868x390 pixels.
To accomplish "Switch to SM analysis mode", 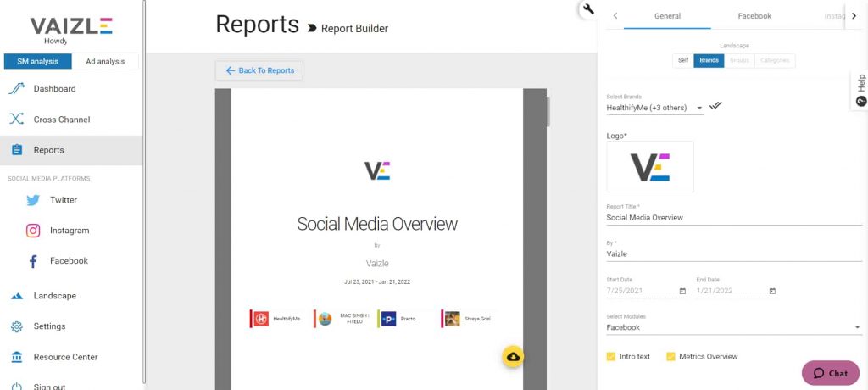I will pos(37,62).
